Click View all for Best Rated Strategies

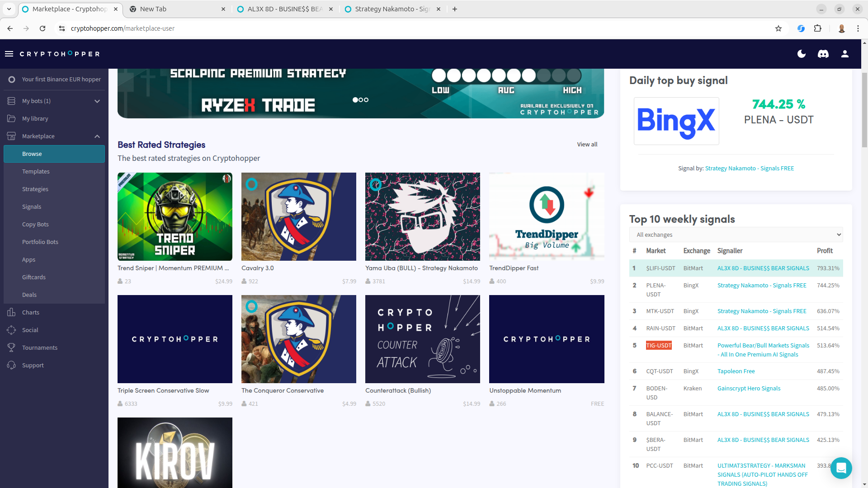pyautogui.click(x=587, y=145)
